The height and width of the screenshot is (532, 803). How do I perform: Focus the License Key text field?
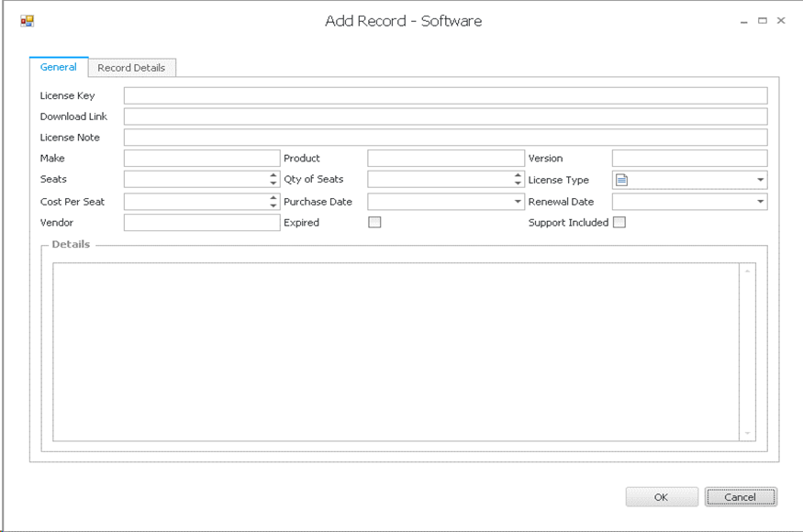[445, 95]
